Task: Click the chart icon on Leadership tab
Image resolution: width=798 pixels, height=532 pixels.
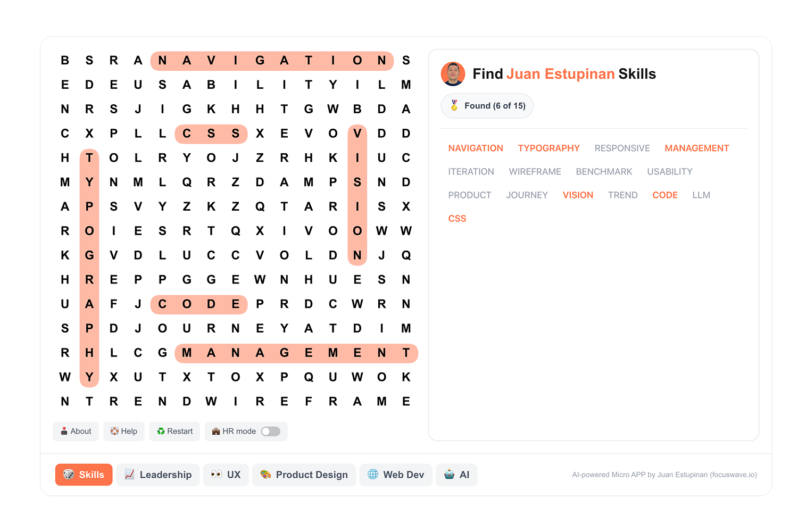Action: 129,475
